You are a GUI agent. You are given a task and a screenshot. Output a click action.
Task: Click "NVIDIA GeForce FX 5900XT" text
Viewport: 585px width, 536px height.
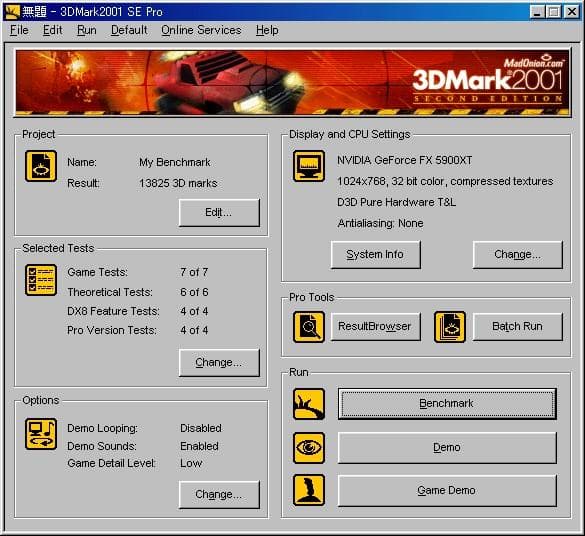coord(404,160)
